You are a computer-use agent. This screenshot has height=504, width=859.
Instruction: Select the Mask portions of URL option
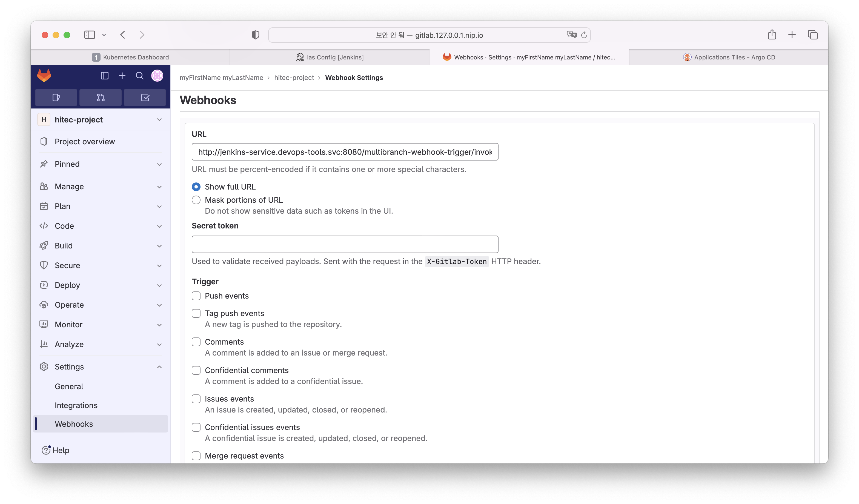point(196,200)
